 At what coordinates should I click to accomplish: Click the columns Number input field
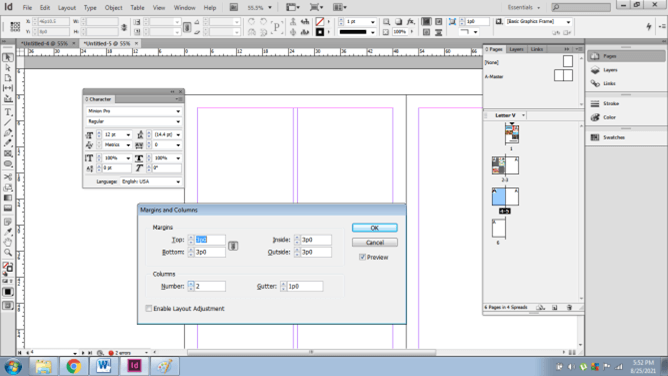(210, 287)
